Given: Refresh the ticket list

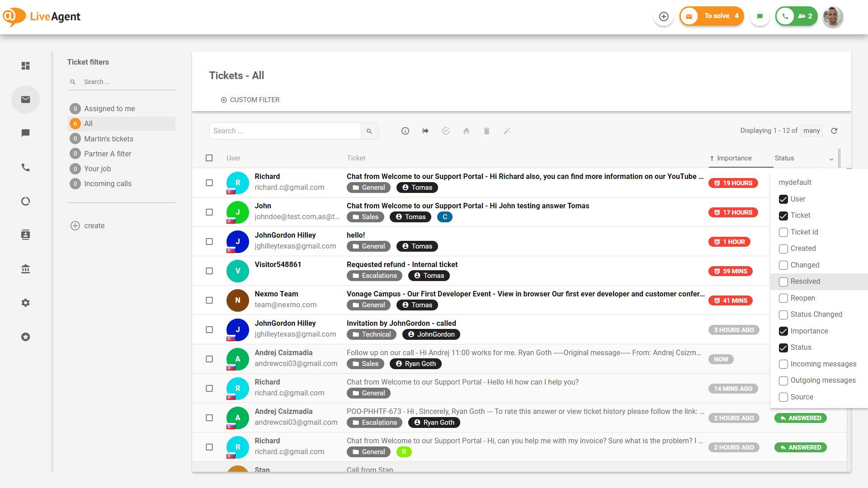Looking at the screenshot, I should (834, 131).
